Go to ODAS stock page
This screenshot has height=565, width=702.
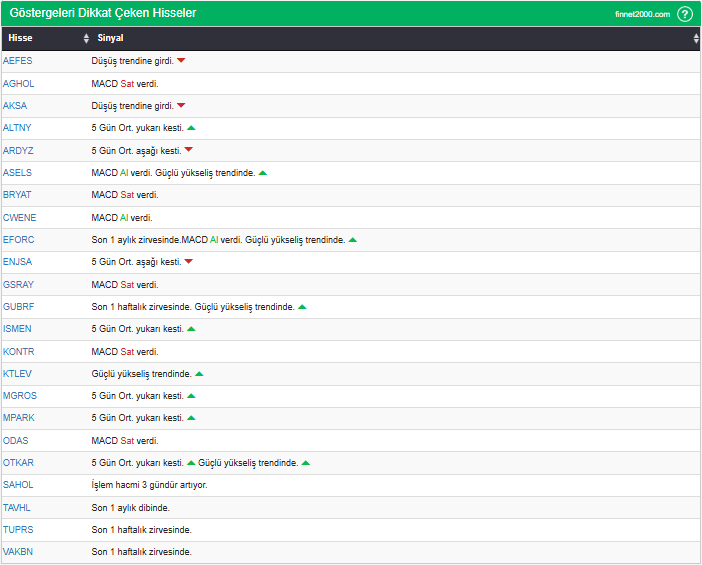(16, 441)
